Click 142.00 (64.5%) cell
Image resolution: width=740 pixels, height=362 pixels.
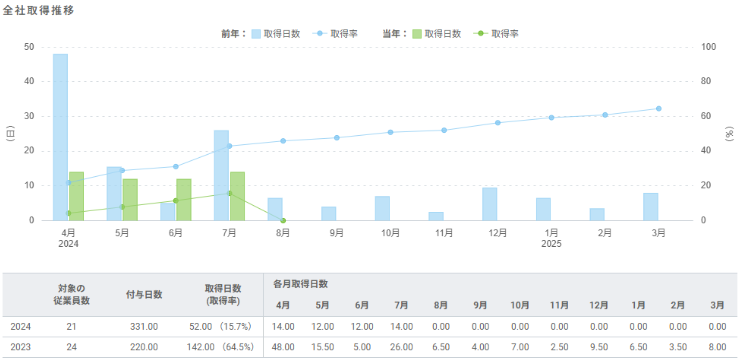[x=219, y=347]
